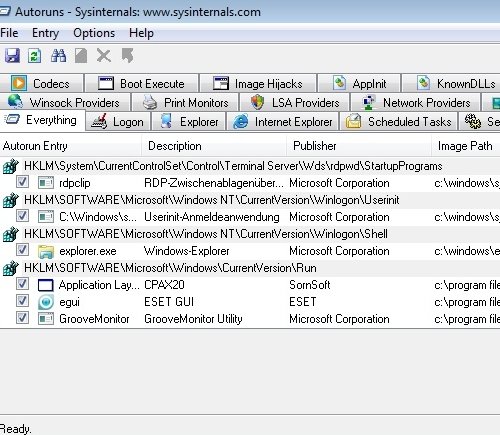Open the AppInit tab
The image size is (500, 435).
click(x=359, y=83)
